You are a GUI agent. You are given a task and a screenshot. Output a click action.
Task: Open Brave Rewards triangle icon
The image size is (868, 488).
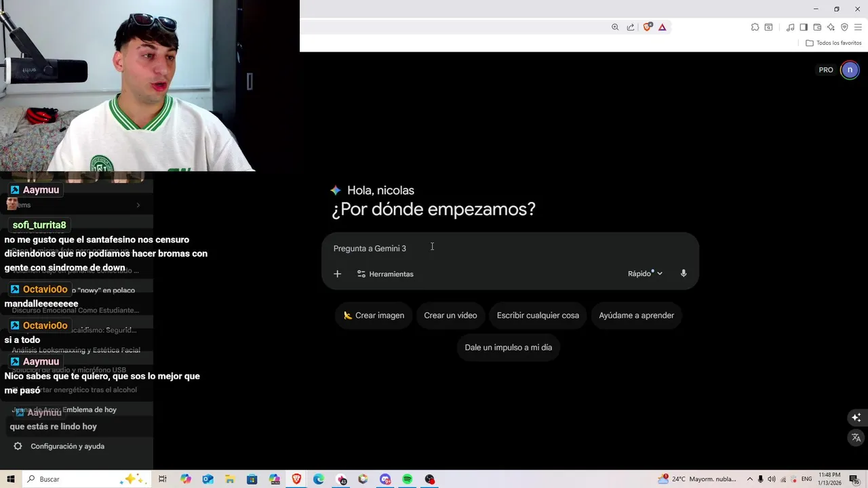pos(662,27)
